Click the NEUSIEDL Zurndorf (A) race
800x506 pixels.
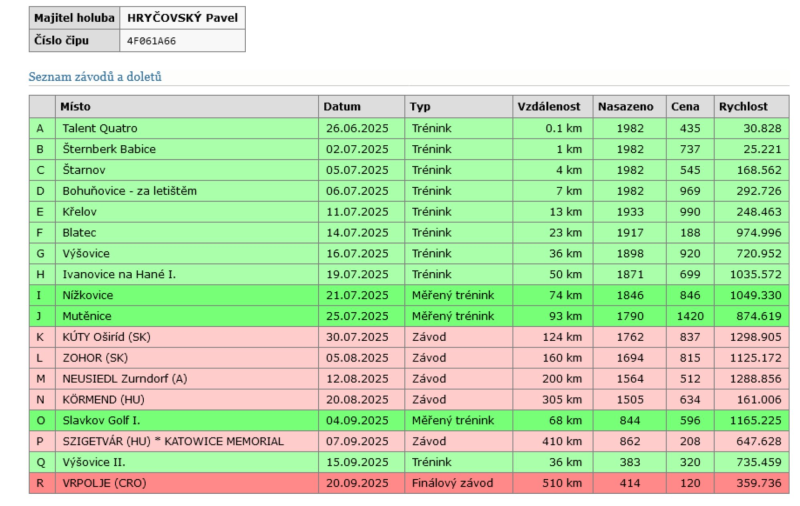point(124,379)
